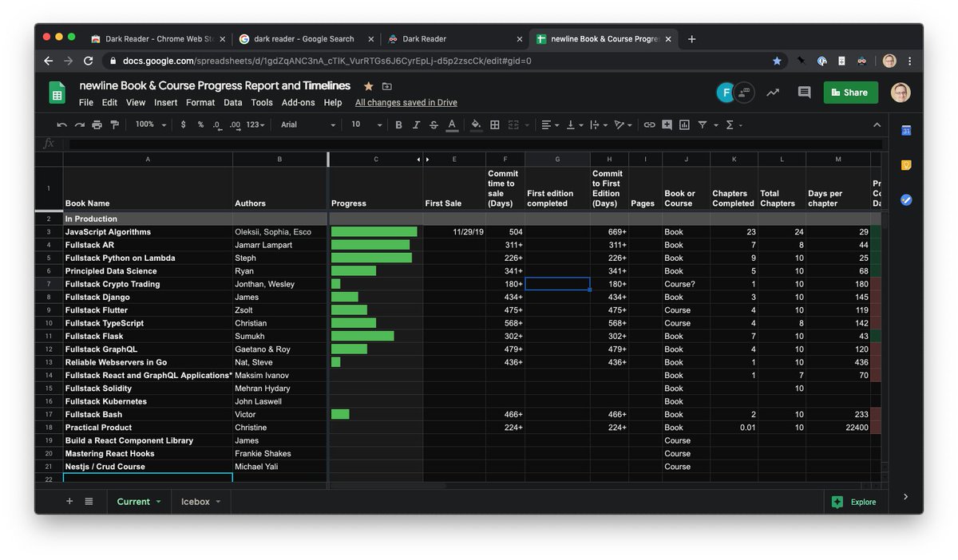Click the merge cells icon
The height and width of the screenshot is (560, 958).
[513, 124]
